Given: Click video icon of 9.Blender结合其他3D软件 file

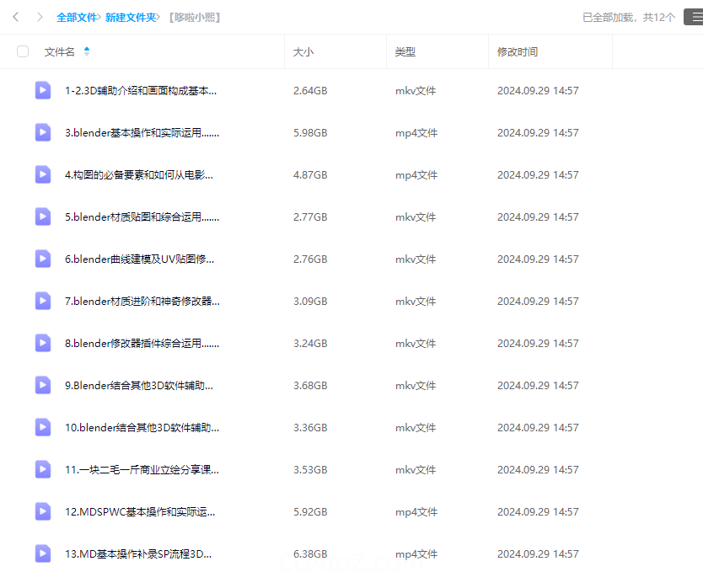Looking at the screenshot, I should coord(43,385).
